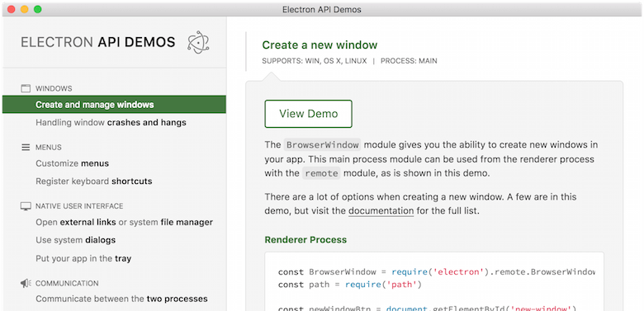Click the Menus section hamburger icon
644x311 pixels.
(x=26, y=148)
